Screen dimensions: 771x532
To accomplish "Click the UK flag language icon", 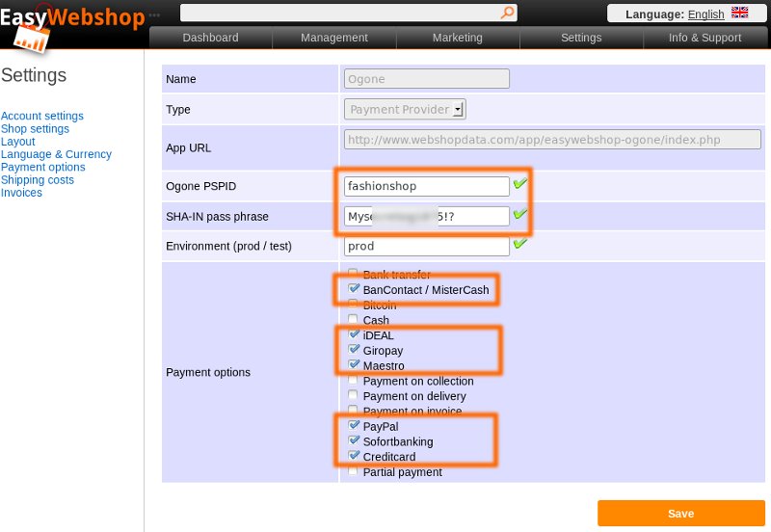I will pyautogui.click(x=739, y=13).
